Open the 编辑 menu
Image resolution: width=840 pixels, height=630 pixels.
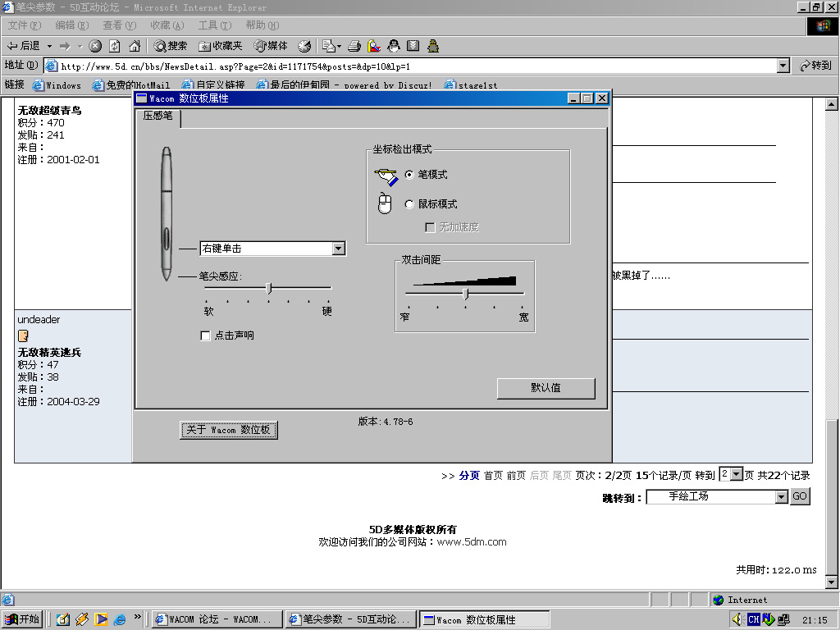pos(72,25)
